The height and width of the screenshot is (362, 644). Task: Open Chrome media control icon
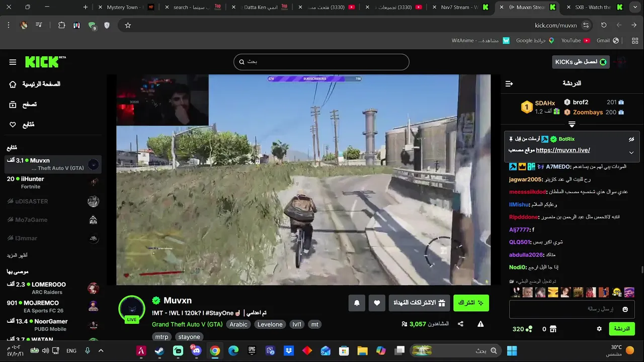[39, 25]
